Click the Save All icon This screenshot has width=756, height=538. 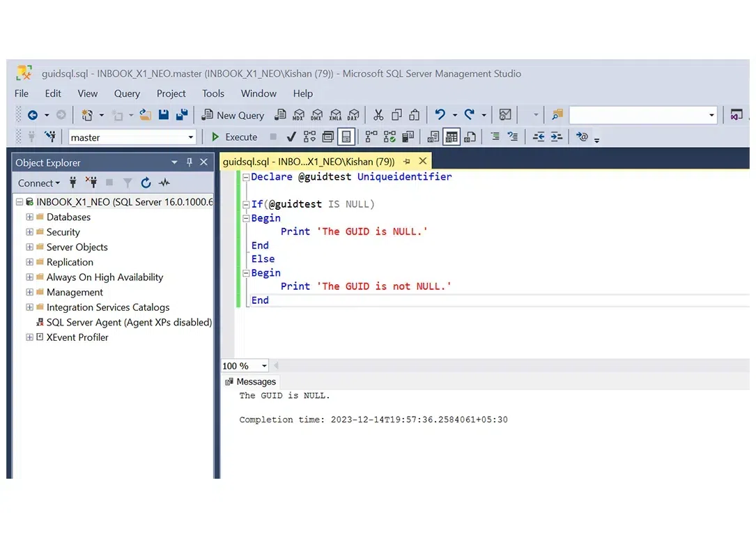click(x=182, y=115)
